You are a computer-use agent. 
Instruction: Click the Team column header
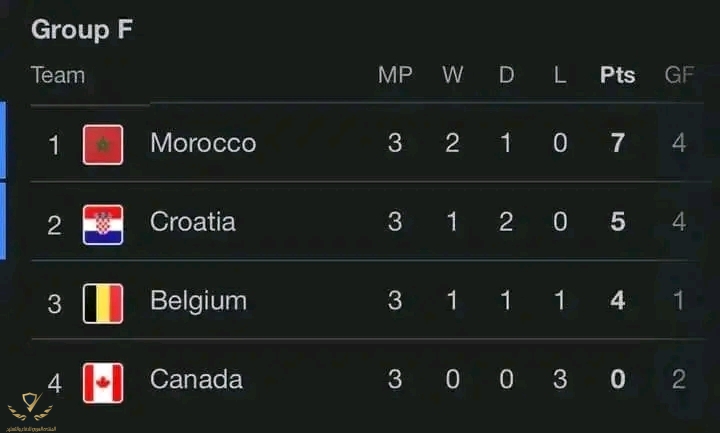coord(58,75)
